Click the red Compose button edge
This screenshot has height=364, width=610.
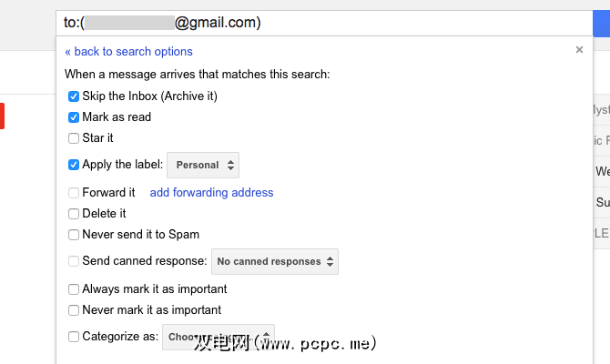pyautogui.click(x=3, y=116)
